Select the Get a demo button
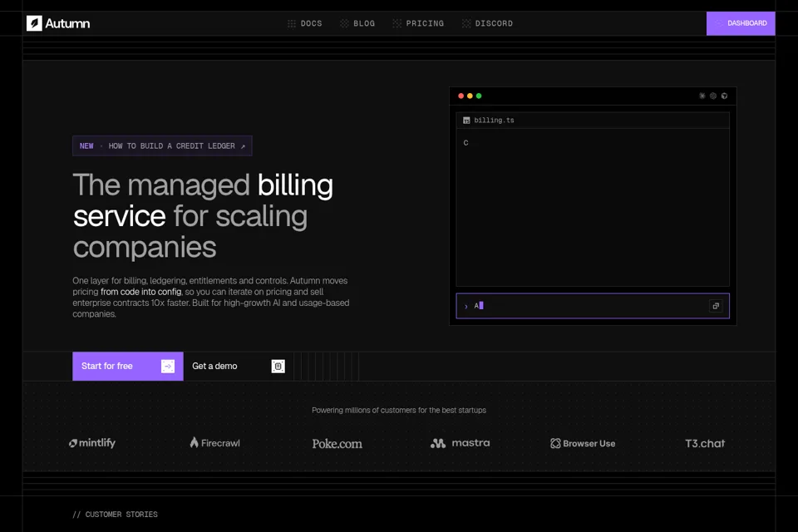This screenshot has width=798, height=532. point(239,366)
